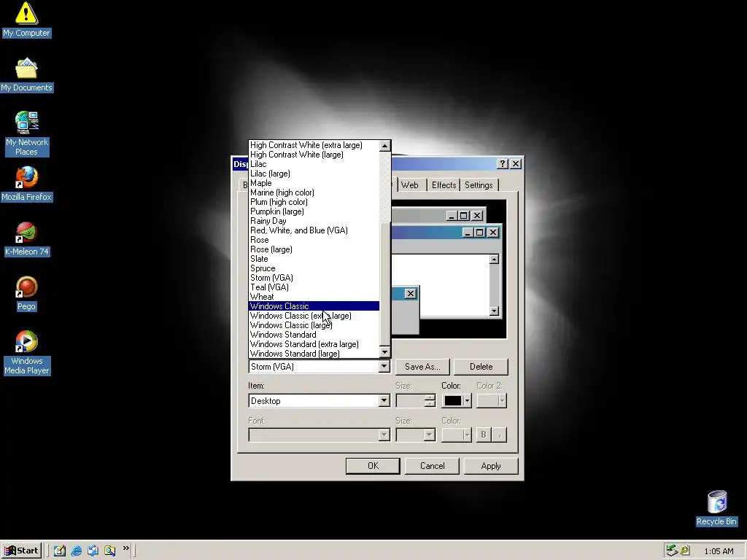747x560 pixels.
Task: Choose Marine (high color) scheme
Action: coord(314,192)
